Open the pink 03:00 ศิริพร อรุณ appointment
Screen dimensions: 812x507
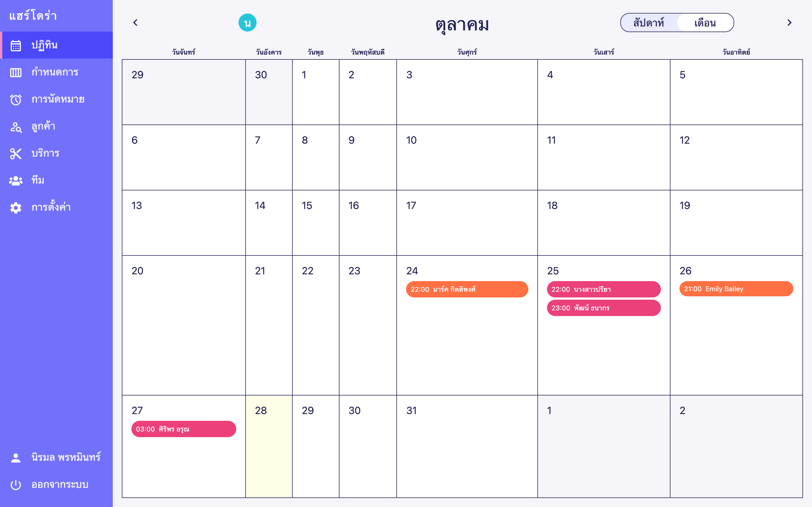(x=184, y=429)
